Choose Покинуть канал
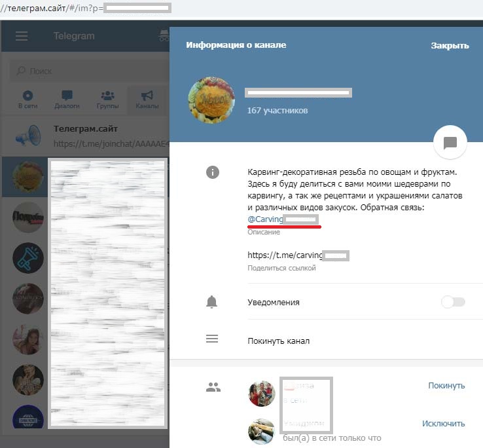The image size is (483, 448). (278, 341)
